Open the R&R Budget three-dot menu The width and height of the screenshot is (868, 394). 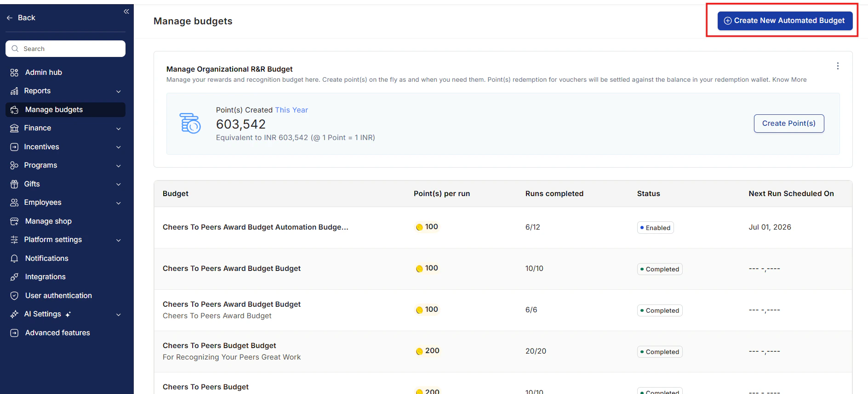pos(838,66)
